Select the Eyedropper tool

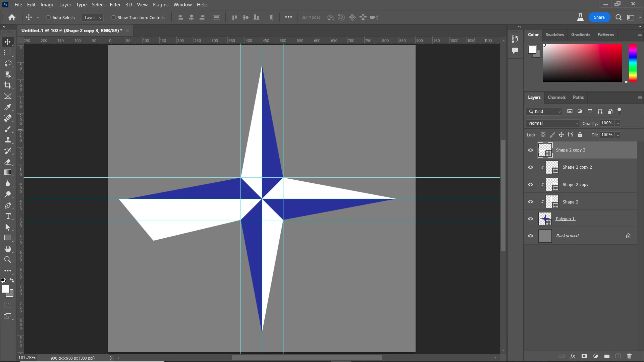coord(7,107)
